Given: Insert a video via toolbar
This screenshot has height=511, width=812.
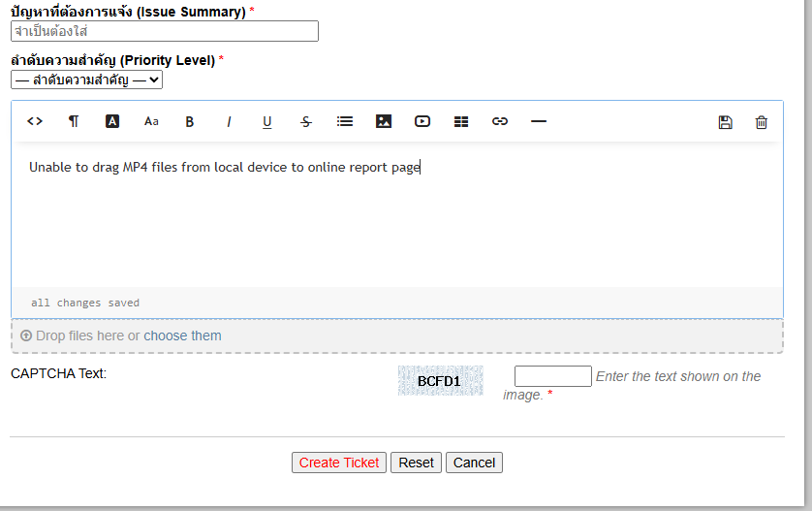Looking at the screenshot, I should (422, 121).
